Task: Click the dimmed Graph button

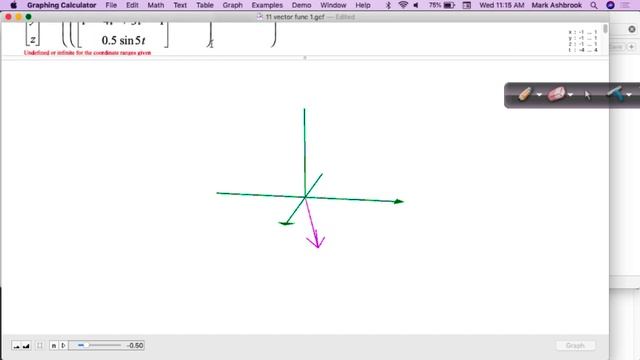Action: (x=575, y=346)
